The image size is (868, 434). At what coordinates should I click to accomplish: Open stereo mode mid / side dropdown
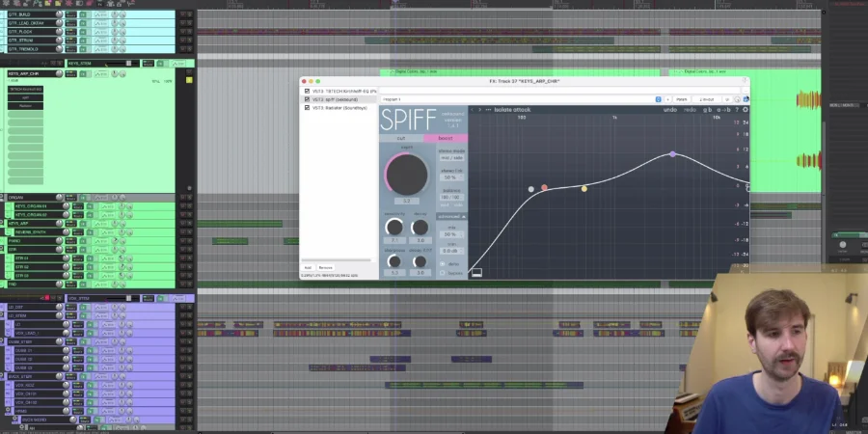click(x=451, y=158)
